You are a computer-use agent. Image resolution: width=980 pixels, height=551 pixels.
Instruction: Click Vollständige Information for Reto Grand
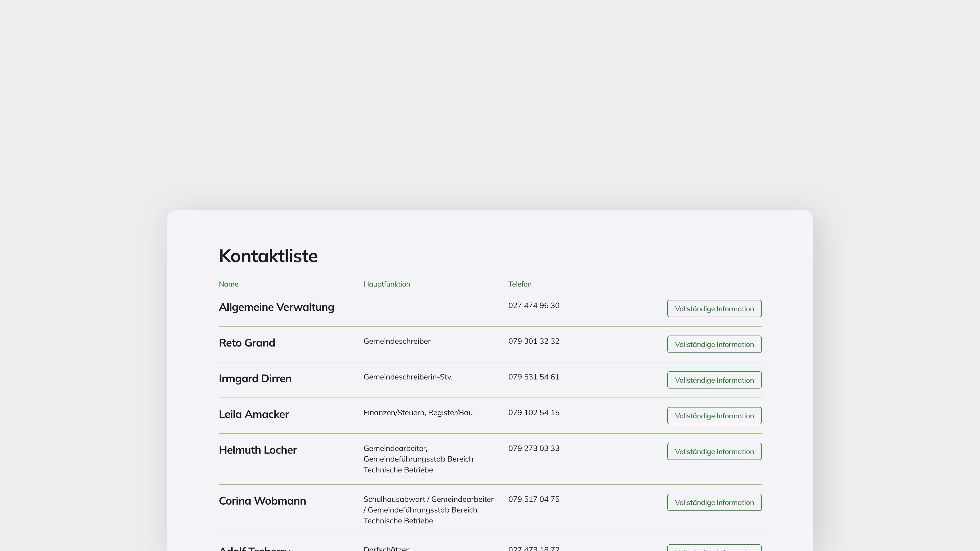point(714,344)
